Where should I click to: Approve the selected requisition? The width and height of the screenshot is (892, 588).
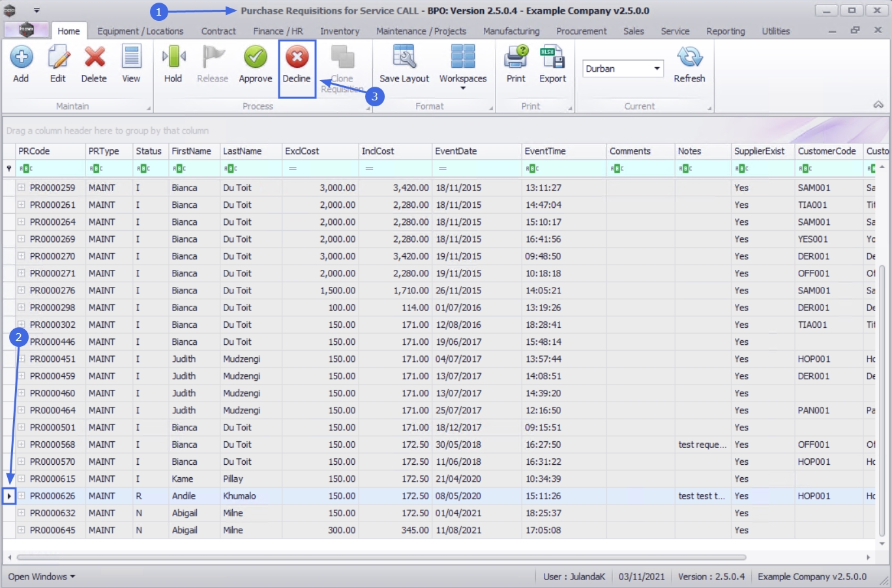pyautogui.click(x=255, y=58)
